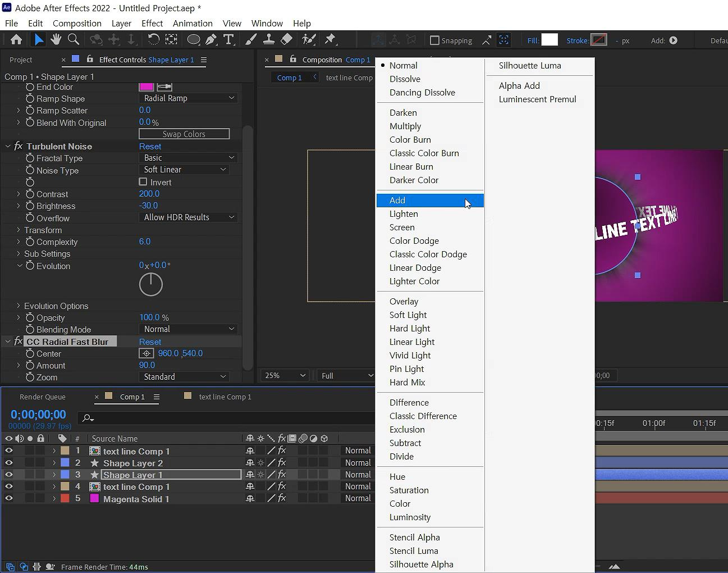Toggle the Snapping checkbox
This screenshot has height=573, width=728.
pos(434,40)
